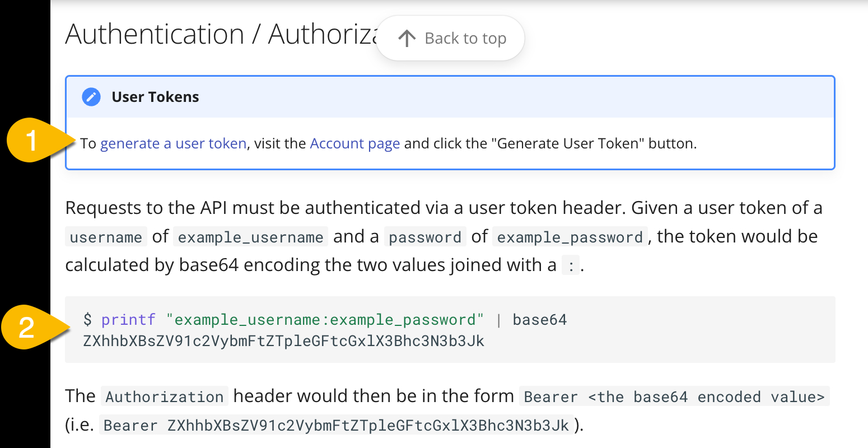Click the base64 output string in the code block
868x448 pixels.
pyautogui.click(x=283, y=341)
